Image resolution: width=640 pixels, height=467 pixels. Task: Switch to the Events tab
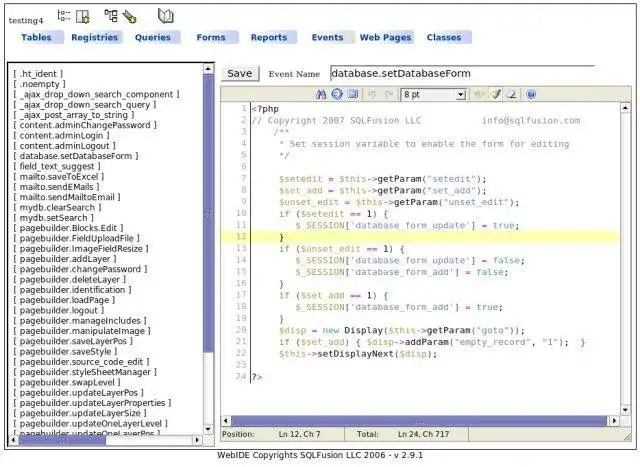(x=327, y=37)
